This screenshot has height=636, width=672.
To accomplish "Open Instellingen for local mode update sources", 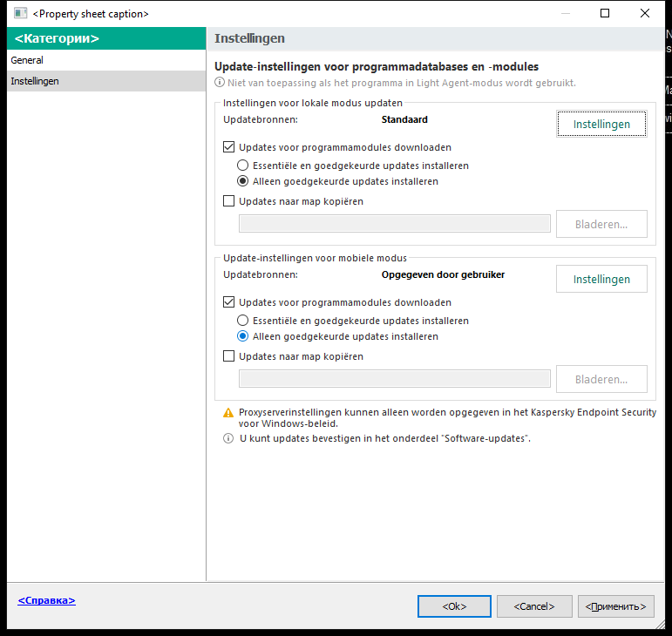I will pyautogui.click(x=601, y=125).
